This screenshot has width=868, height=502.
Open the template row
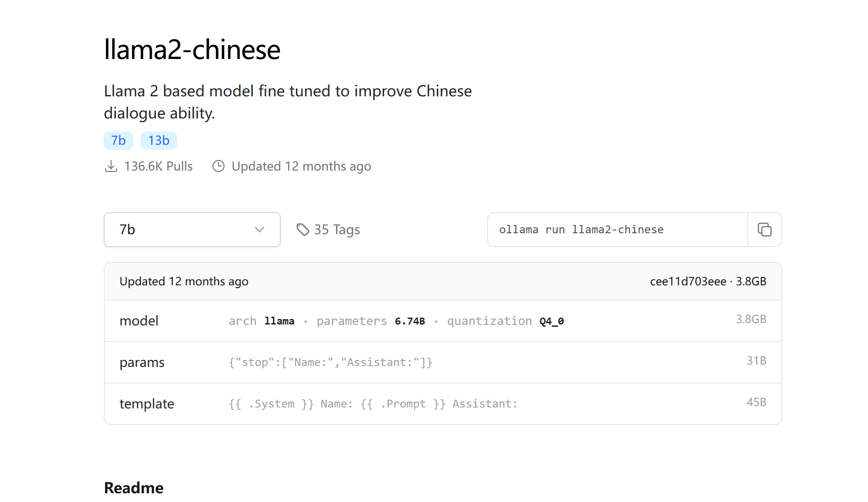[443, 404]
